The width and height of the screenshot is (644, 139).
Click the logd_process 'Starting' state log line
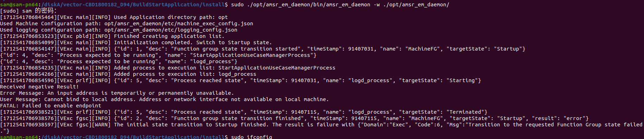[241, 80]
